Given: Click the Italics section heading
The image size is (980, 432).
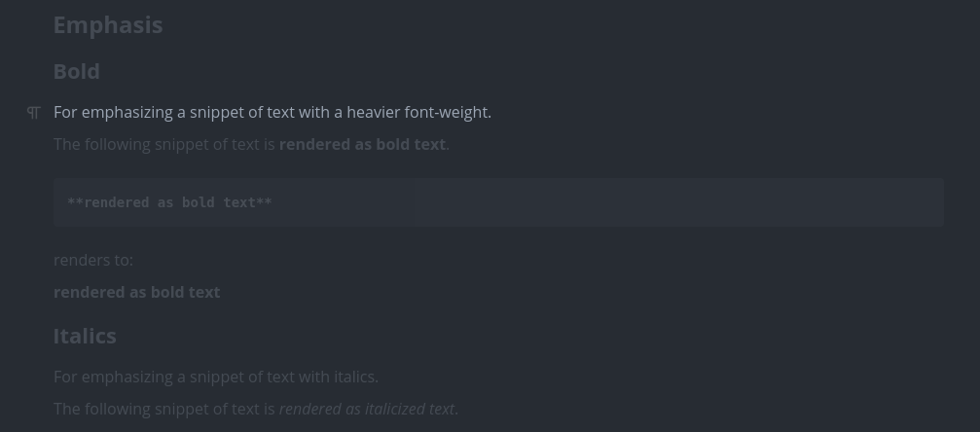Looking at the screenshot, I should (x=85, y=336).
